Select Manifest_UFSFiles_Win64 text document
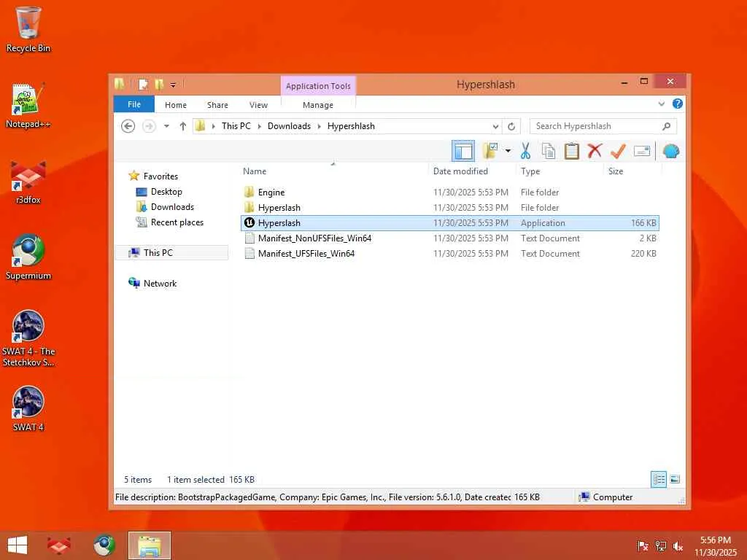The image size is (747, 560). (x=450, y=253)
